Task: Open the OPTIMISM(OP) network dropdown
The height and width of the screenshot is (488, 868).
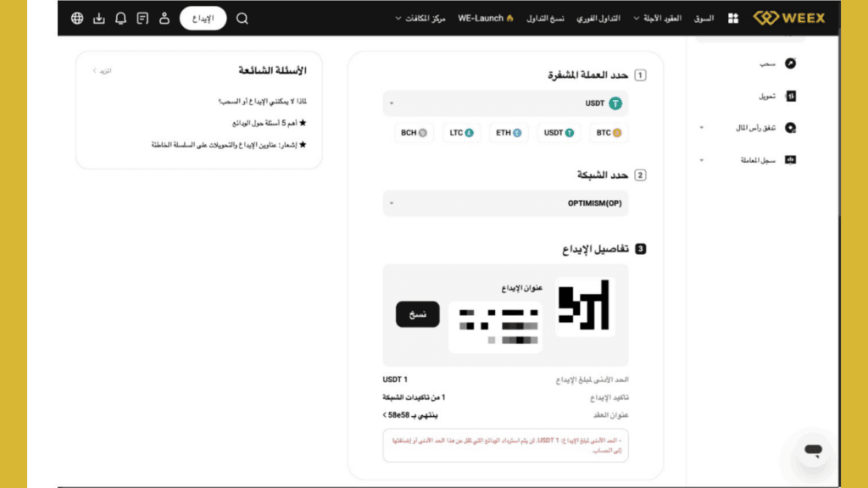Action: tap(505, 203)
